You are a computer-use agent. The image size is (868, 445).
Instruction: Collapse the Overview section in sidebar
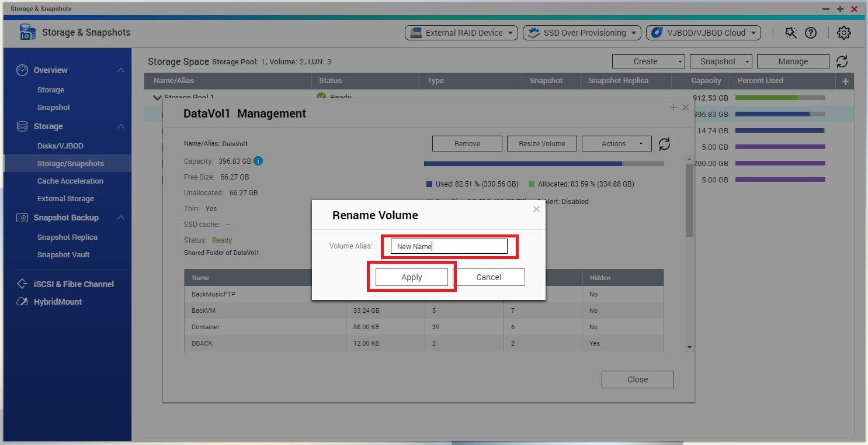point(120,70)
